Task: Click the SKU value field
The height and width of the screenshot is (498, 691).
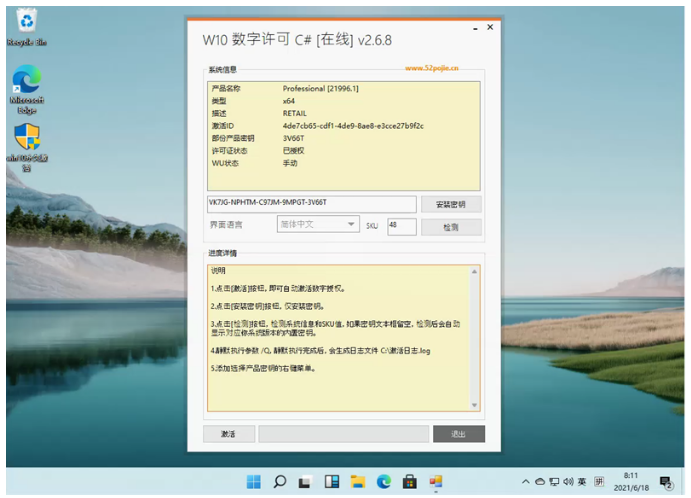Action: coord(401,227)
